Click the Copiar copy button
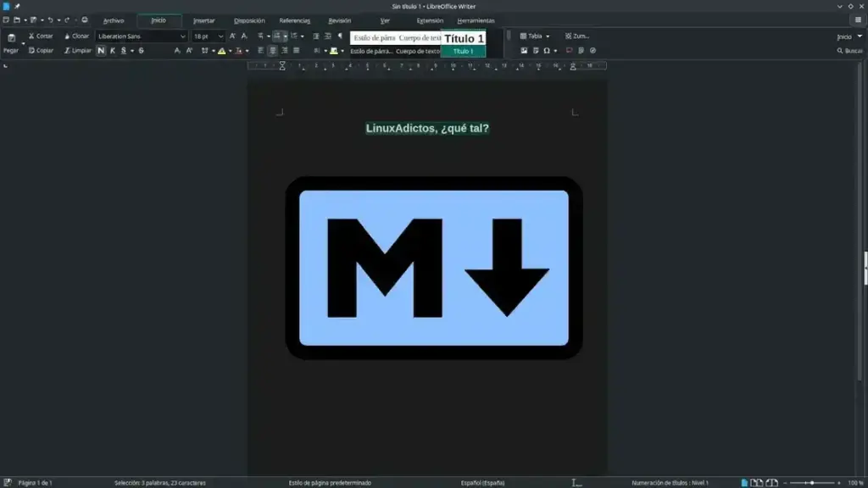The width and height of the screenshot is (868, 488). click(x=41, y=50)
